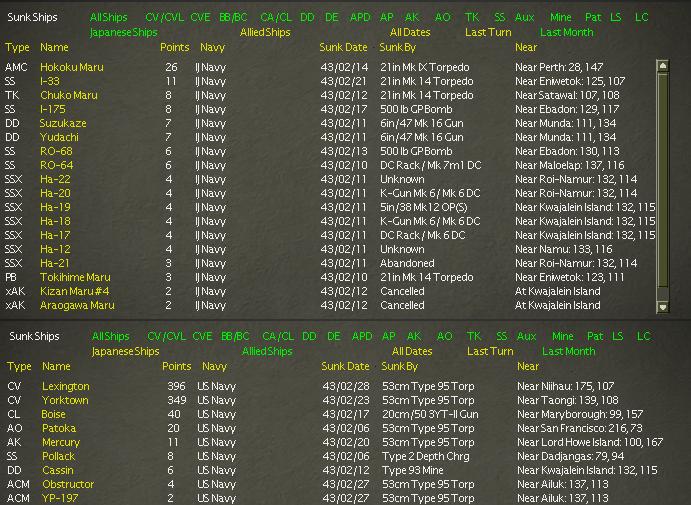Open submarine RO-68
The height and width of the screenshot is (505, 691).
[x=56, y=151]
